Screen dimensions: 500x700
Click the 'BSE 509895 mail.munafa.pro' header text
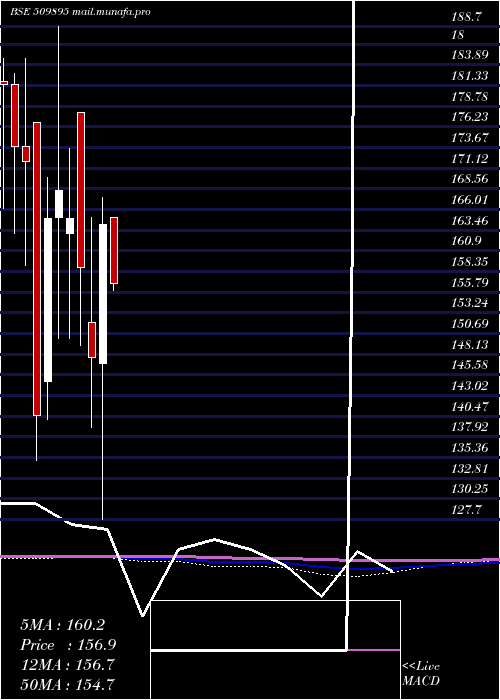[x=80, y=12]
